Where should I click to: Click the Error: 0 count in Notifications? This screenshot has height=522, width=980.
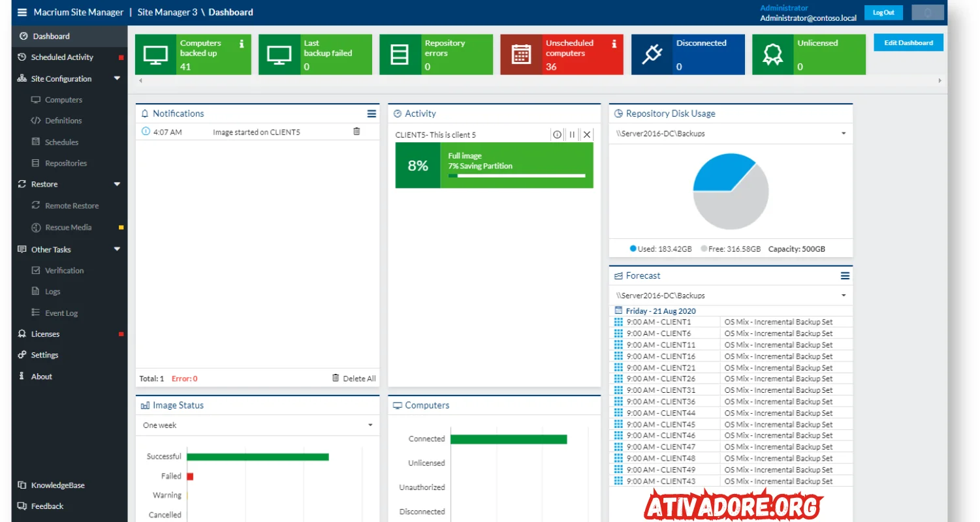[185, 378]
